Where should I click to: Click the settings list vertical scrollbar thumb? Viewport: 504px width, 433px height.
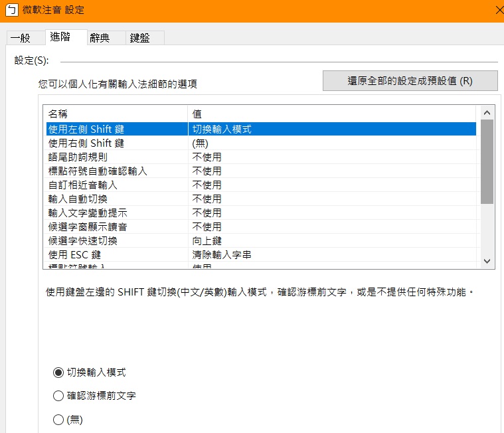pyautogui.click(x=487, y=161)
